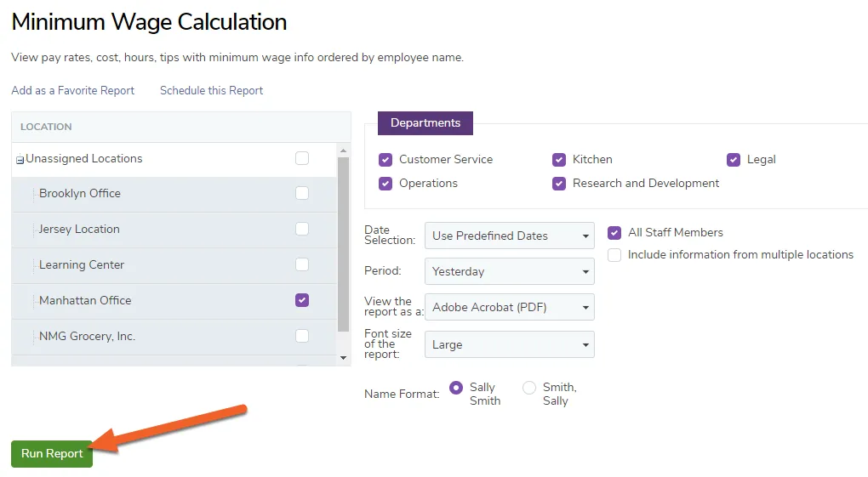The height and width of the screenshot is (477, 868).
Task: Click the Brooklyn Office row label
Action: (80, 193)
